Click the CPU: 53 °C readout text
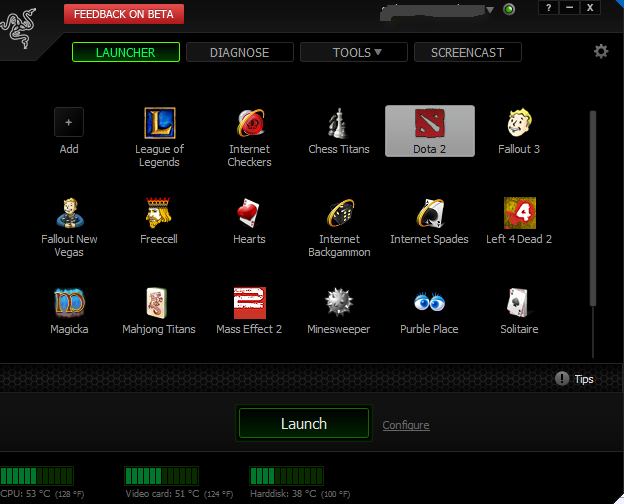 pyautogui.click(x=25, y=494)
